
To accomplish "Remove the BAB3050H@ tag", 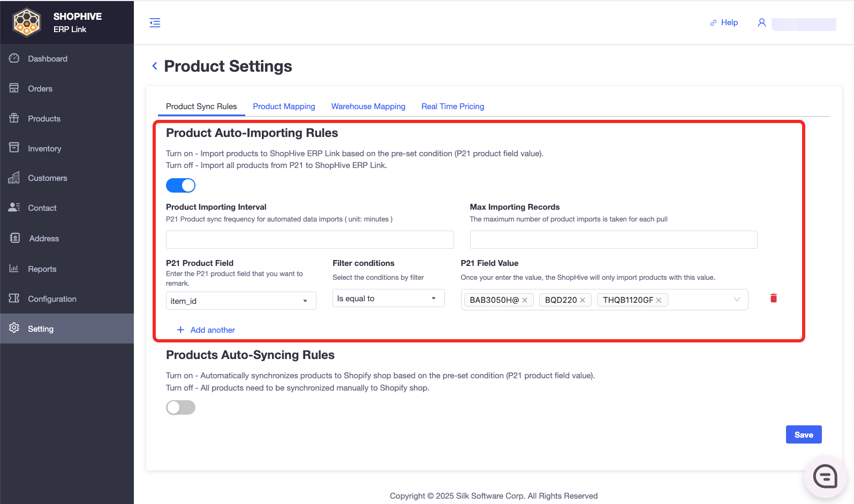I will point(525,300).
